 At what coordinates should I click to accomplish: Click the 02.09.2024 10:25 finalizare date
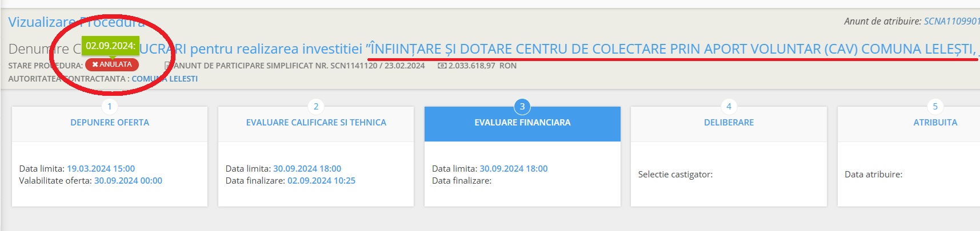click(321, 181)
